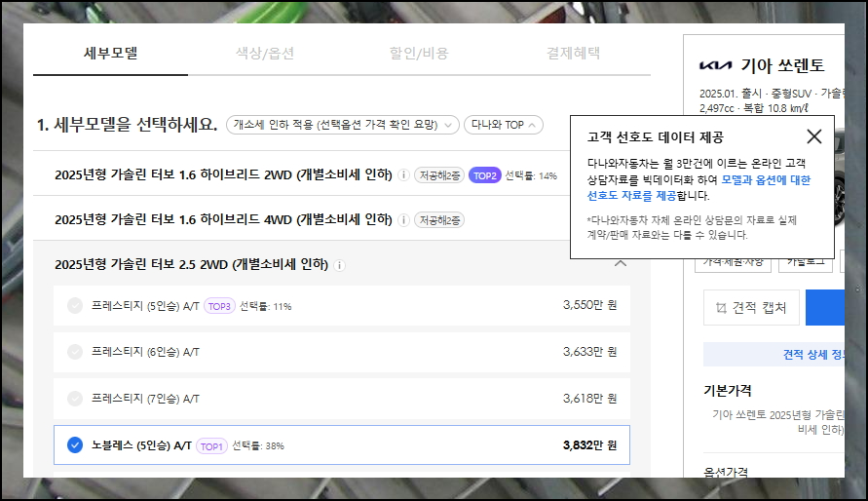
Task: Click the TOP2 badge on hybrid 2WD
Action: point(484,175)
